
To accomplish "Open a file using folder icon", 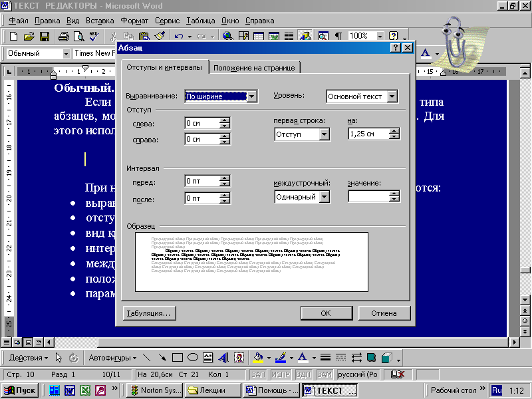I will click(x=29, y=36).
